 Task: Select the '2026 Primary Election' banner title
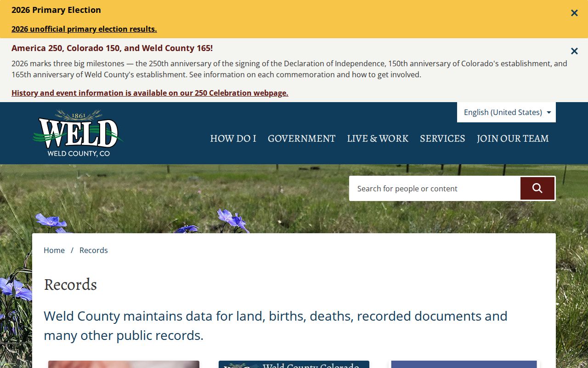(x=56, y=10)
